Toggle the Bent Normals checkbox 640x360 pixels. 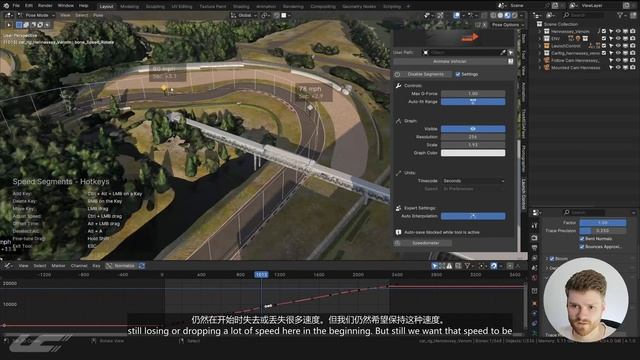pos(582,238)
